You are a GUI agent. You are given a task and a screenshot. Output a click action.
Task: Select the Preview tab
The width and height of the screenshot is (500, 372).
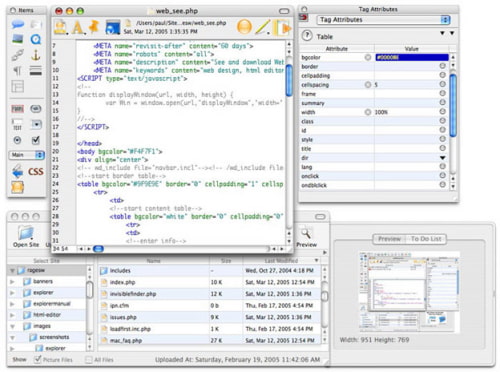pos(389,239)
